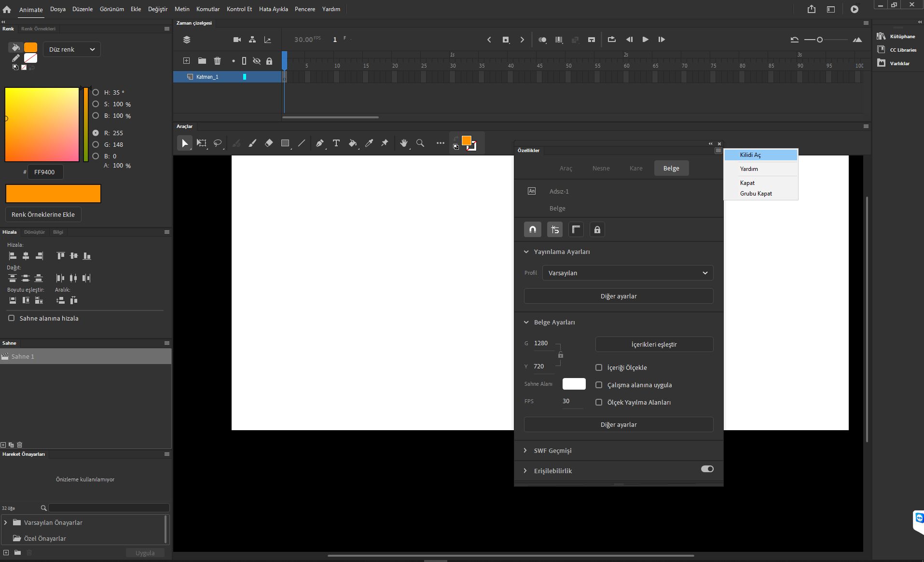Select the Text tool in toolbar
This screenshot has height=562, width=924.
tap(336, 143)
